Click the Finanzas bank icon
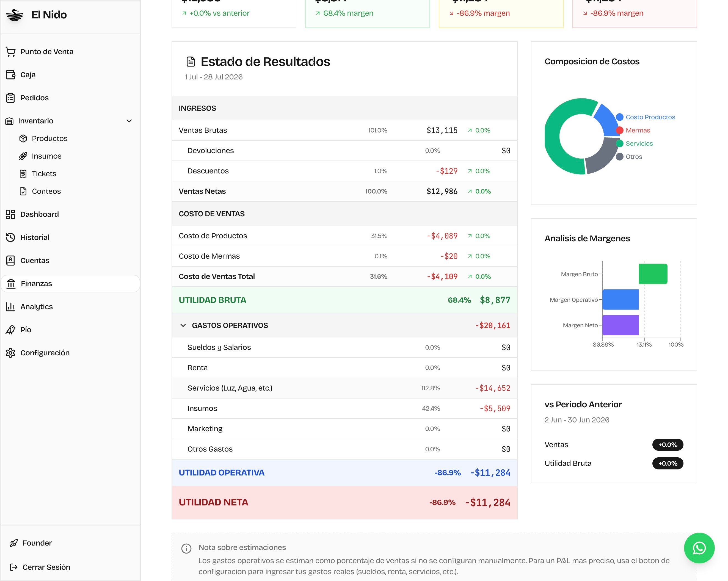 click(x=11, y=284)
